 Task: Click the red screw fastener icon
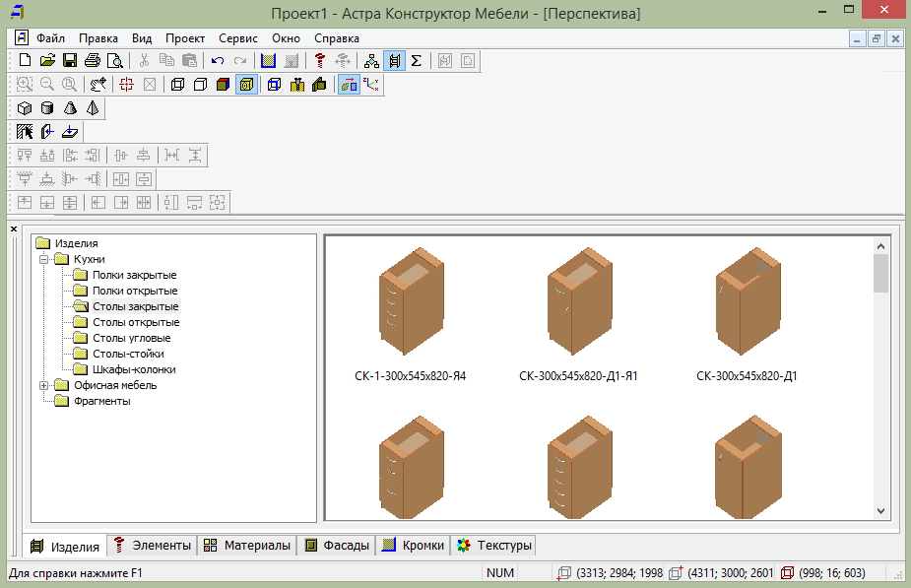[319, 60]
